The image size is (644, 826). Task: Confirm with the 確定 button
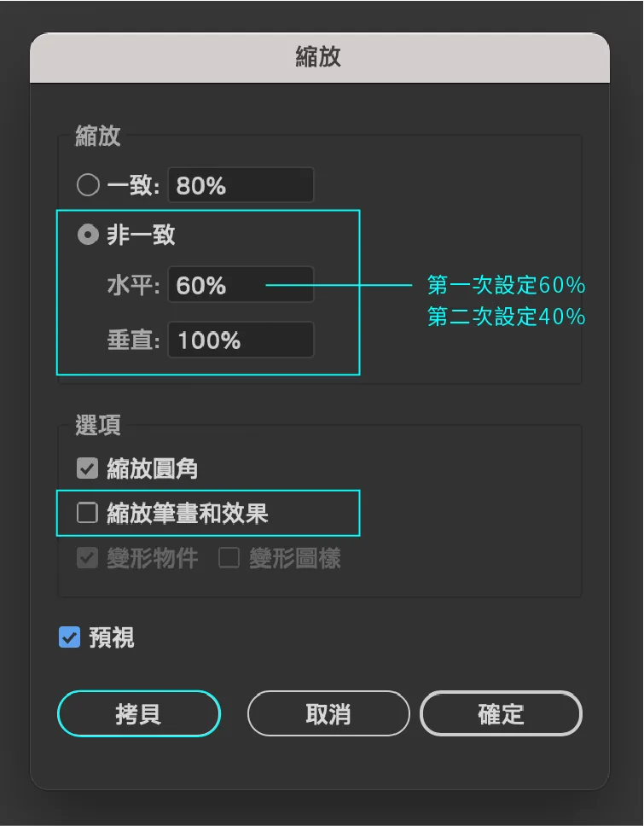tap(501, 713)
